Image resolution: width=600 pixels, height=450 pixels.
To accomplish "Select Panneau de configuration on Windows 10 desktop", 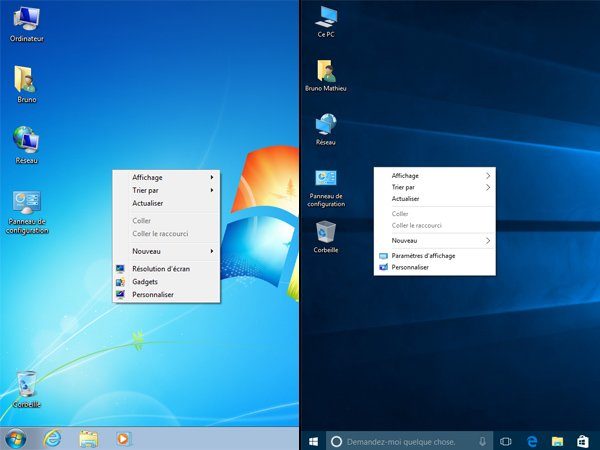I will pos(326,188).
